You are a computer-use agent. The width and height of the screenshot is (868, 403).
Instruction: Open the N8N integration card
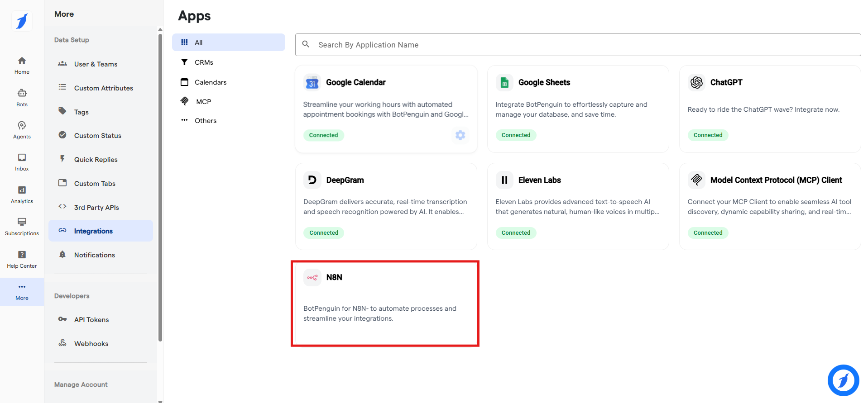[x=385, y=303]
